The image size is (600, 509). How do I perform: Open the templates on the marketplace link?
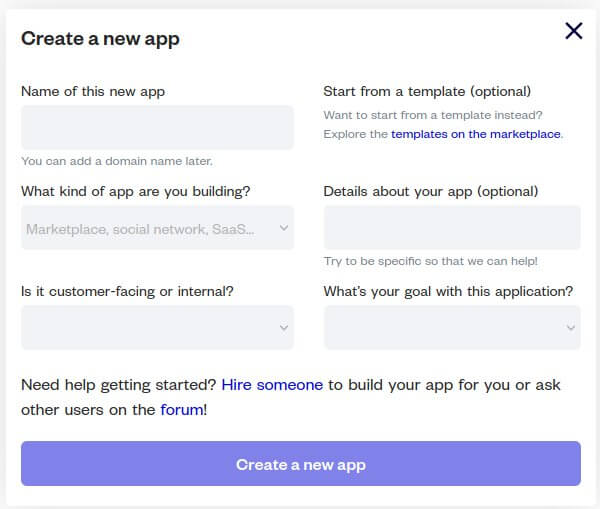tap(475, 133)
